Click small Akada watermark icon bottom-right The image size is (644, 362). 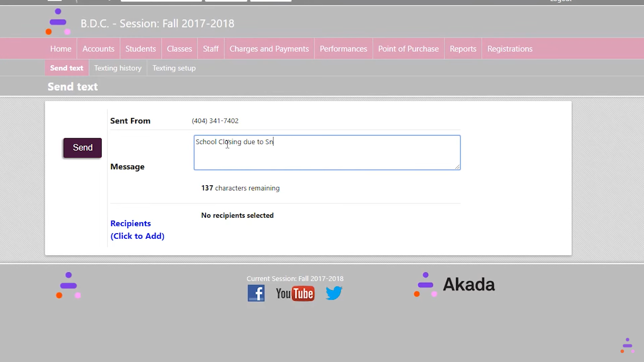[x=627, y=346]
